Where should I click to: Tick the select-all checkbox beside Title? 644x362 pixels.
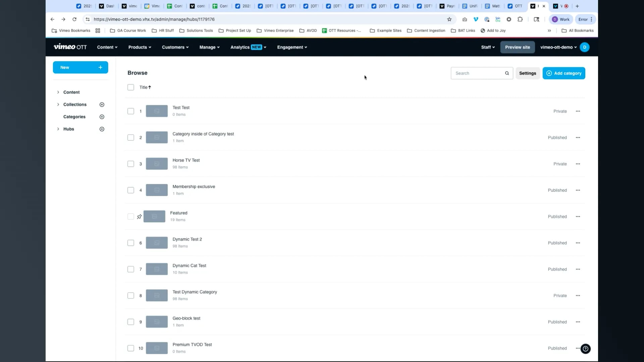pyautogui.click(x=131, y=87)
